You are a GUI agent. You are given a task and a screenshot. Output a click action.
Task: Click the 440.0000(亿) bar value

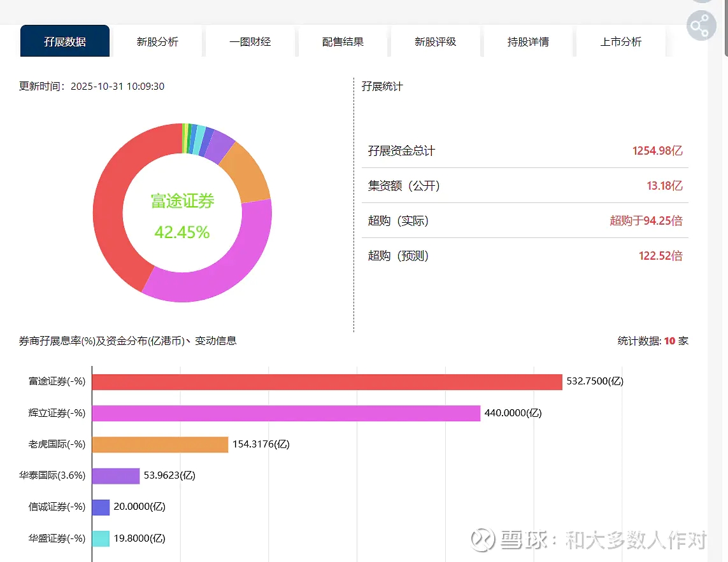(513, 413)
